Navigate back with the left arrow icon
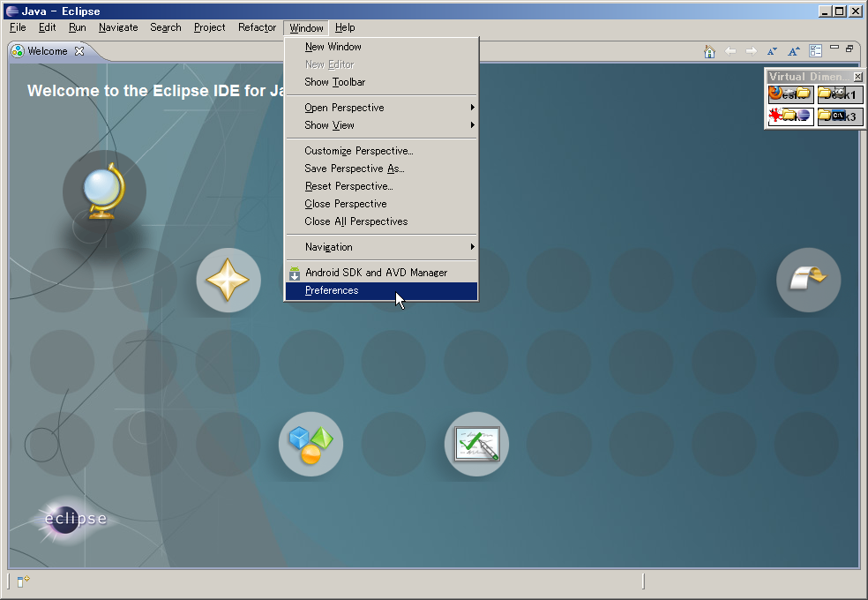 tap(730, 51)
